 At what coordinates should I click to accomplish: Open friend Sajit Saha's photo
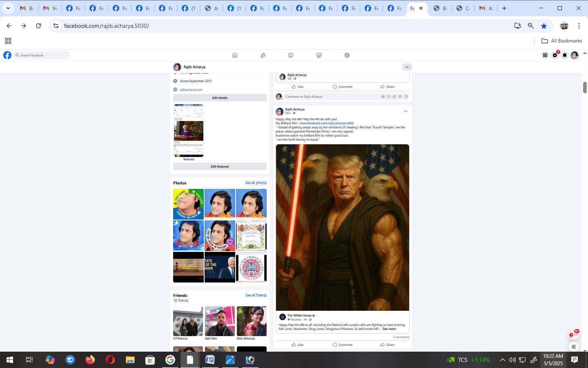220,321
